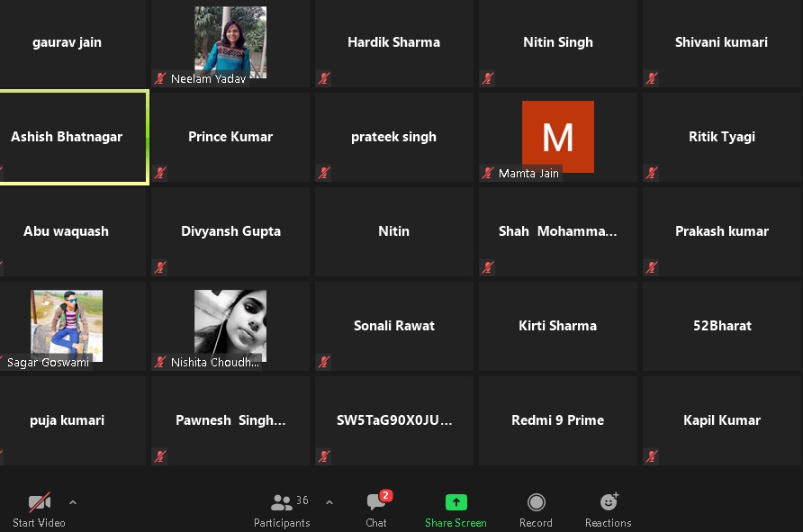
Task: Click muted mic icon on prateek singh tile
Action: tap(324, 173)
